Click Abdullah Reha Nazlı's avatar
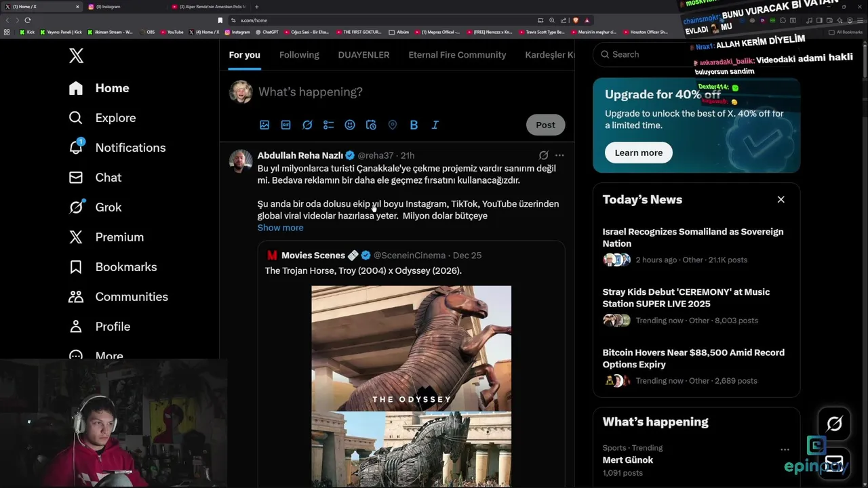The height and width of the screenshot is (488, 868). click(241, 161)
